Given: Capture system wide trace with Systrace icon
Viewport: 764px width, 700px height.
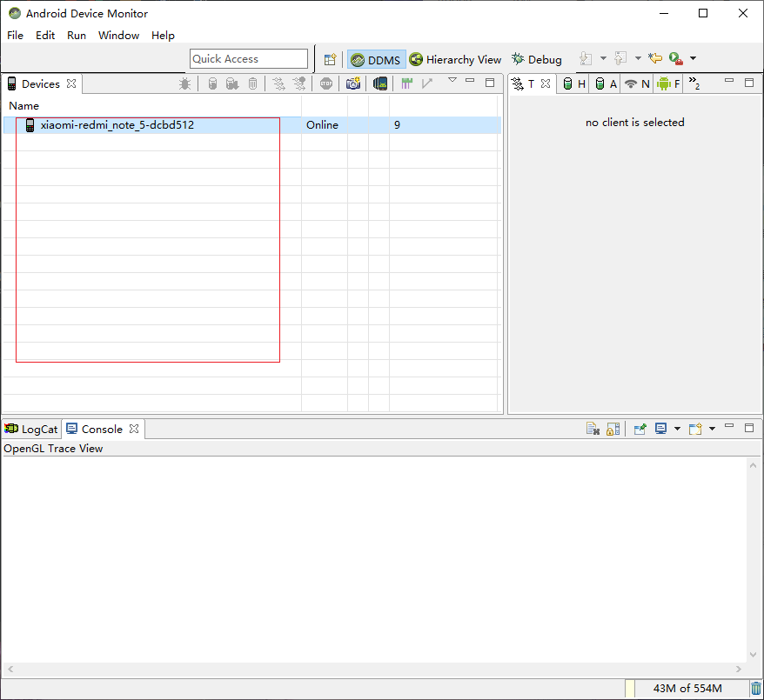Looking at the screenshot, I should click(x=406, y=83).
